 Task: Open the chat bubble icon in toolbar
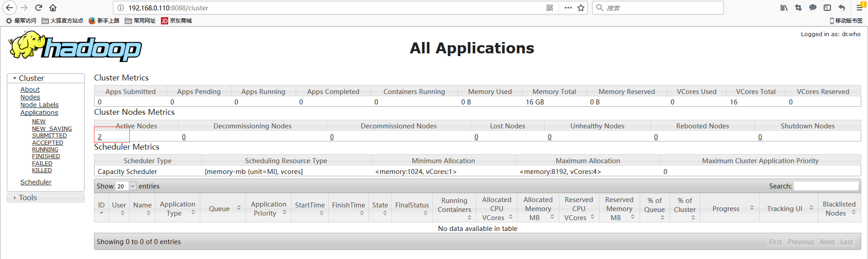point(813,8)
